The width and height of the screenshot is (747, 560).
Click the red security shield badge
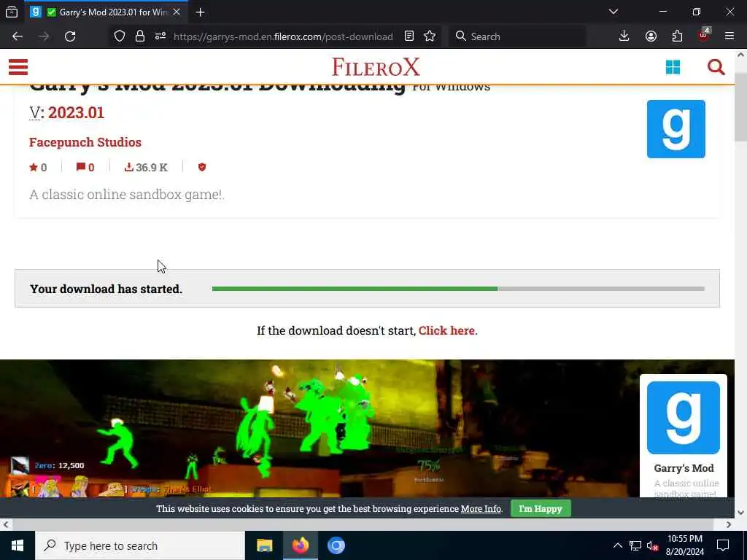tap(202, 167)
